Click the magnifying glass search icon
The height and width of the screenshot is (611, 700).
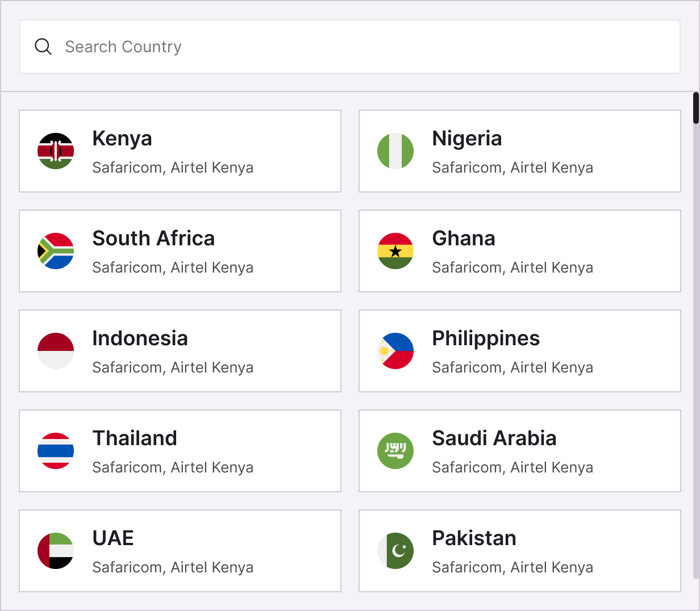[43, 47]
